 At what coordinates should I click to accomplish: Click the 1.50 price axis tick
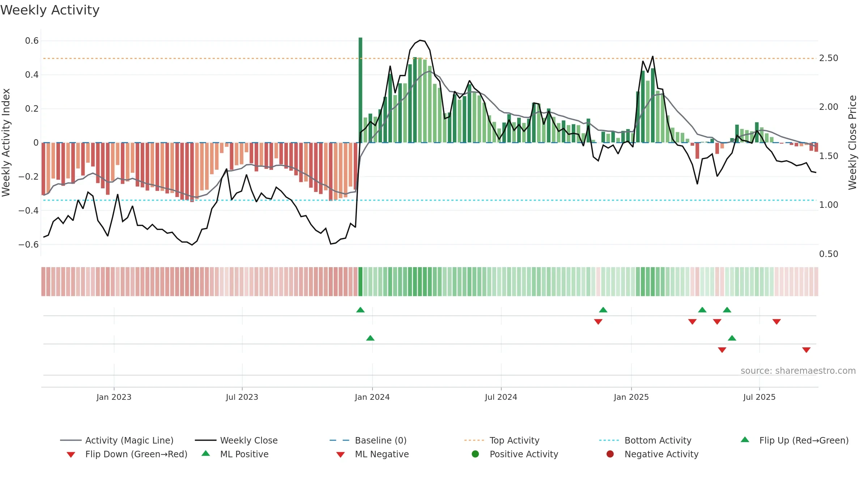[x=829, y=156]
